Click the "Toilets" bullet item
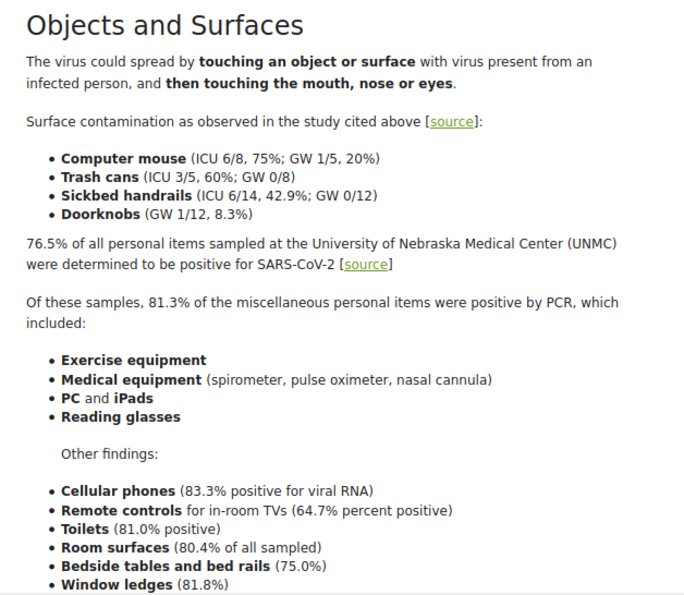Image resolution: width=684 pixels, height=595 pixels. pyautogui.click(x=86, y=529)
